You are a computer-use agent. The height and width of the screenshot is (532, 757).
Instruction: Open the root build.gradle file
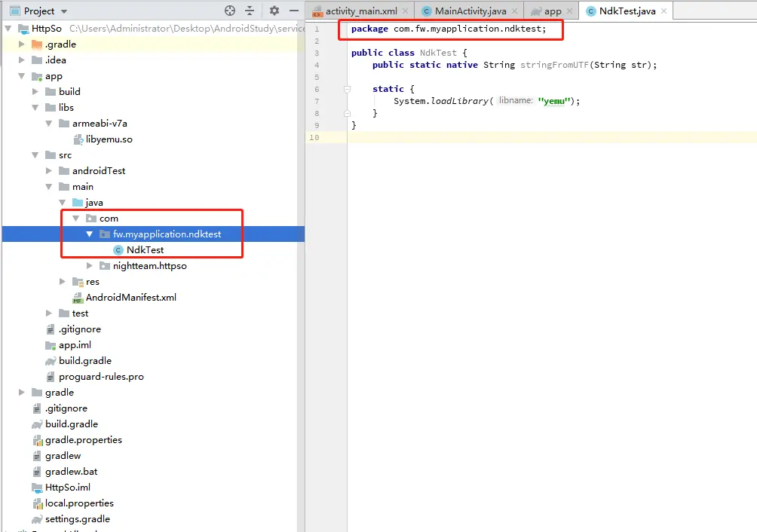(72, 424)
